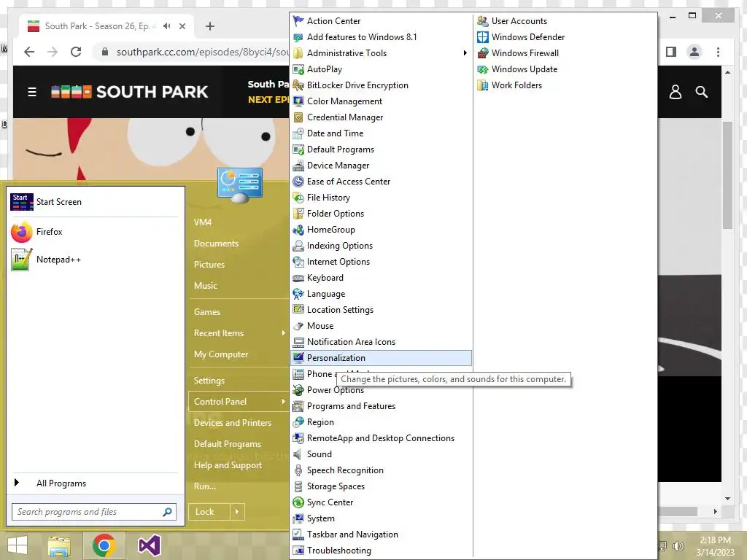Click the Device Manager icon
The image size is (747, 560).
click(x=298, y=166)
